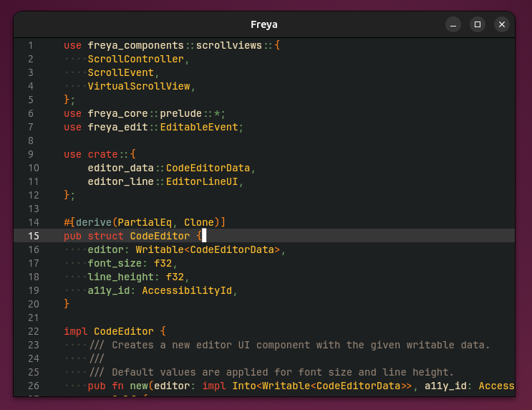
Task: Click line number 26 in gutter
Action: coord(34,386)
